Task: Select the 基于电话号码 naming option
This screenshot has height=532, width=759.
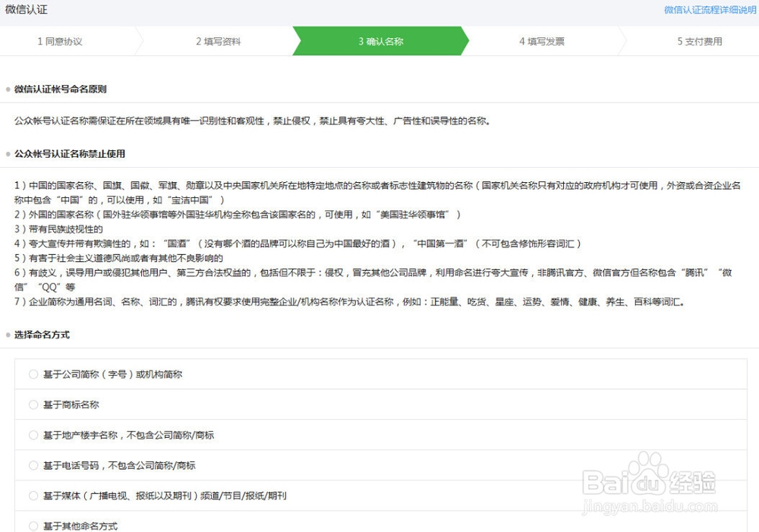Action: tap(33, 465)
